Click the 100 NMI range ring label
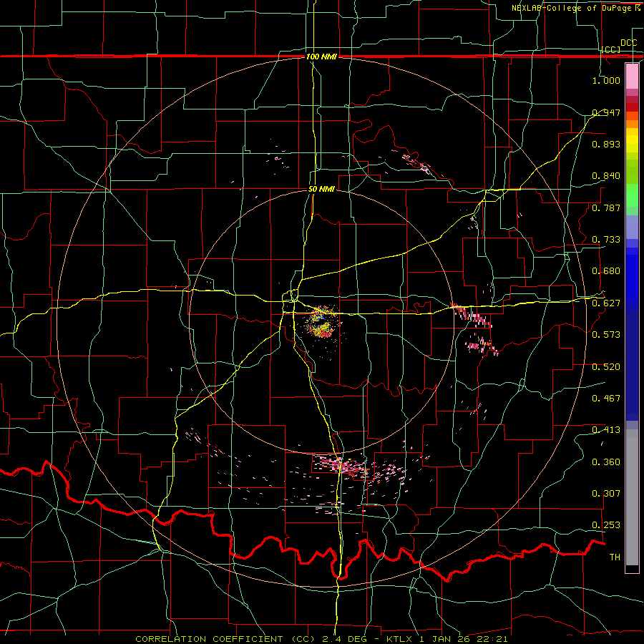The image size is (644, 644). pyautogui.click(x=321, y=57)
